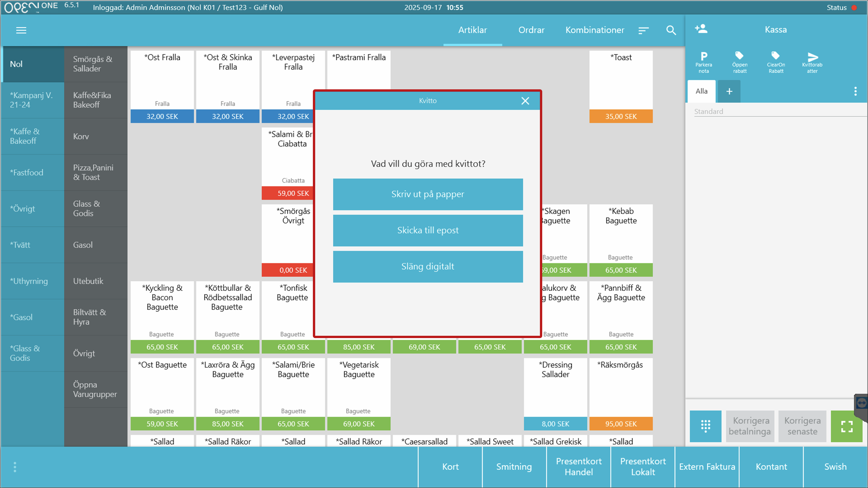This screenshot has width=868, height=488.
Task: Click the magnifier search icon
Action: (671, 30)
